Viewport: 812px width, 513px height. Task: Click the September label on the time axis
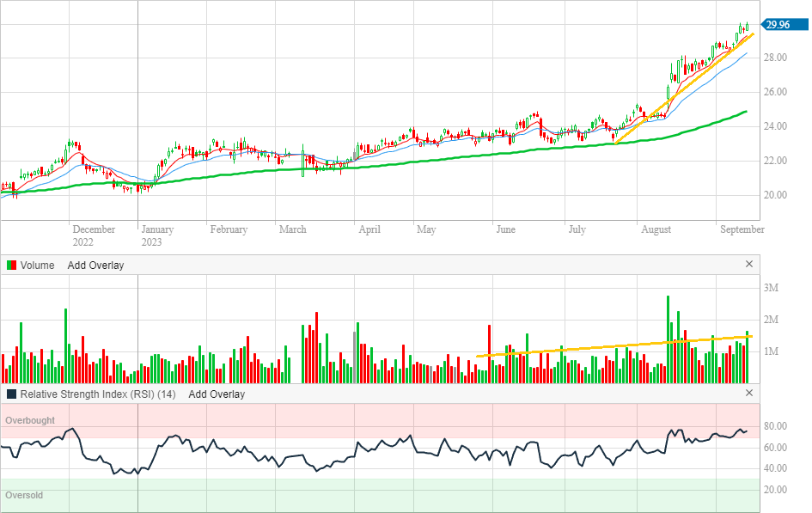click(x=742, y=229)
